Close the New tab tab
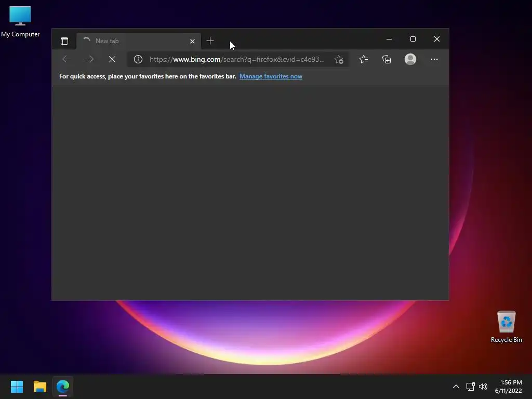532x399 pixels. [x=192, y=41]
